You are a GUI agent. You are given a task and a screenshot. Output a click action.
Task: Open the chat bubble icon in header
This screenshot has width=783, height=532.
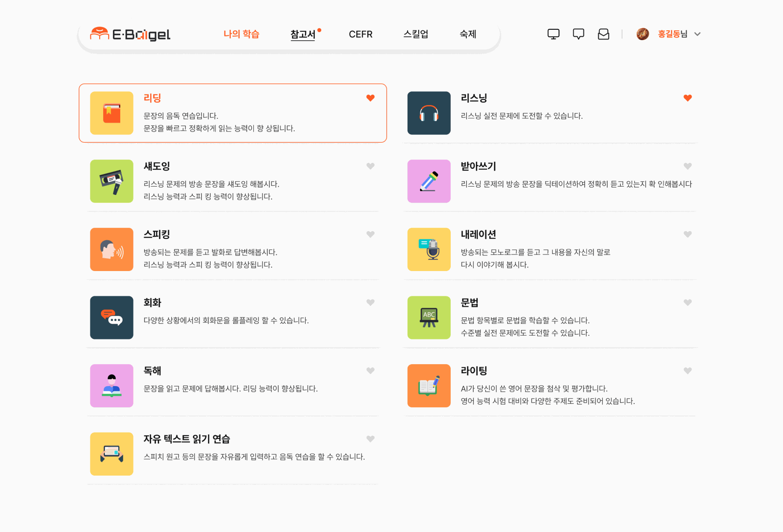click(x=578, y=33)
